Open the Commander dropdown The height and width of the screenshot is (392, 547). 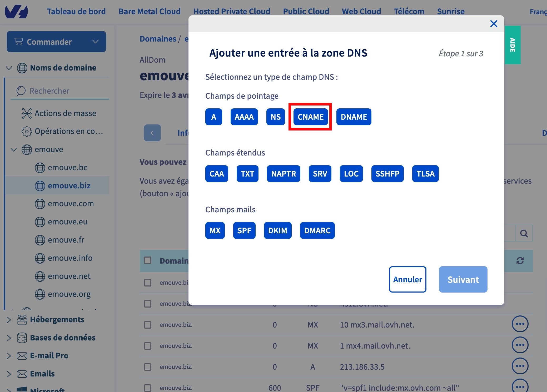point(56,42)
